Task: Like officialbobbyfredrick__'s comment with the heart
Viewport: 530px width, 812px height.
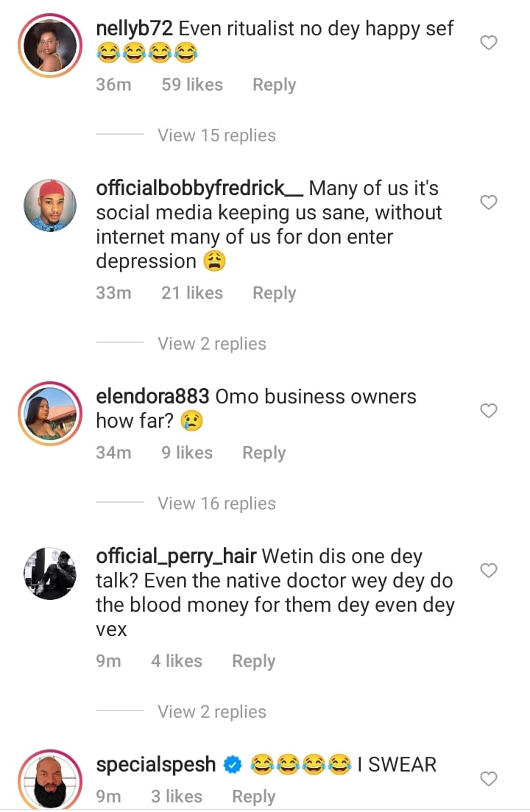Action: click(489, 202)
